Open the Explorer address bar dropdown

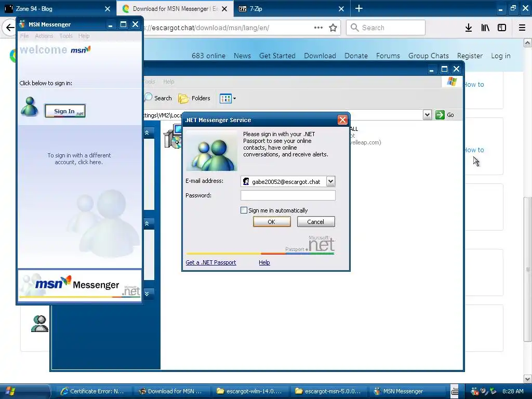click(x=427, y=115)
